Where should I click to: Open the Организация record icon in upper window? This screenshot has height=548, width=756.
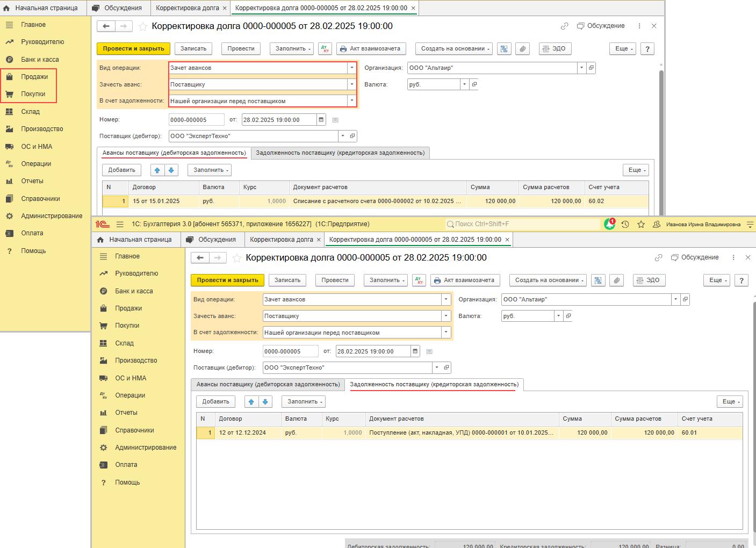click(591, 68)
